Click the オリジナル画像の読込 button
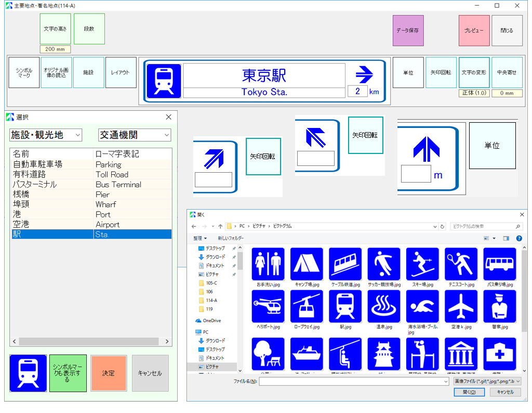The image size is (532, 413). [56, 72]
